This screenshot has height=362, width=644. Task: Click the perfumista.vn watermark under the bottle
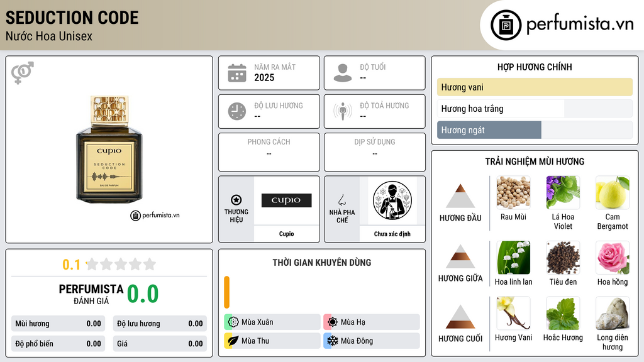pos(155,215)
